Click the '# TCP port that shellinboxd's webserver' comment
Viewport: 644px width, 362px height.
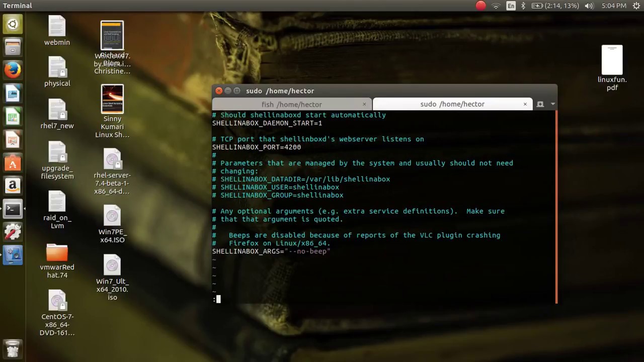(x=318, y=139)
